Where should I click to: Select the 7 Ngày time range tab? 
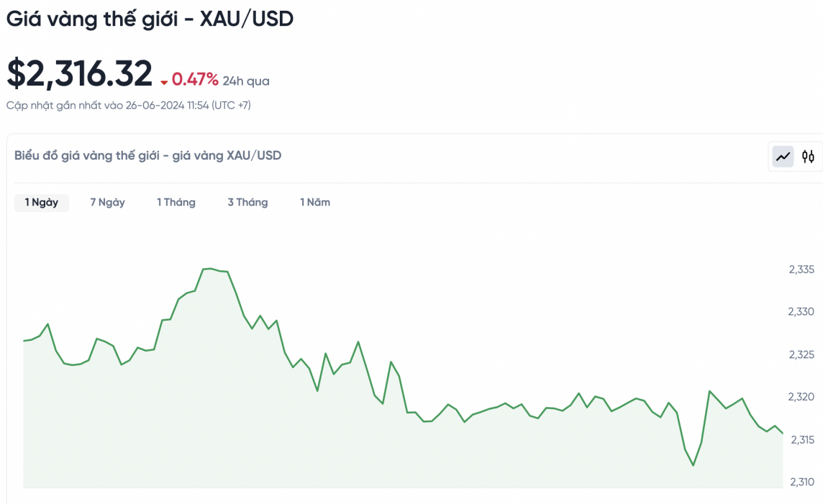click(x=107, y=202)
